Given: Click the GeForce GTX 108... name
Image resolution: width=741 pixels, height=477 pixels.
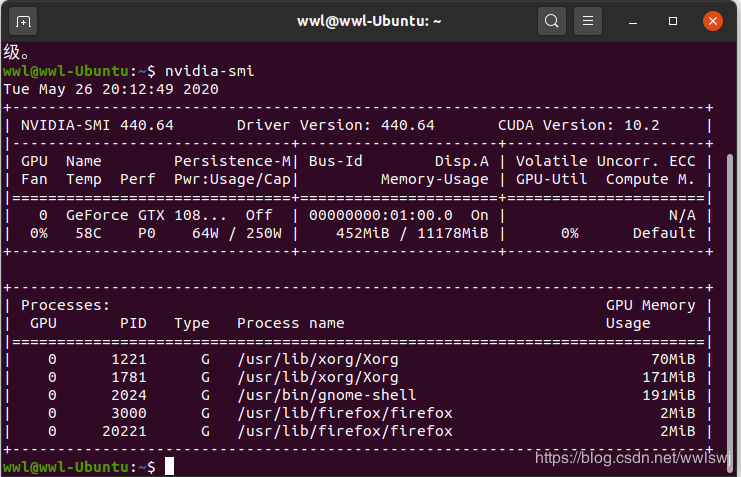Looking at the screenshot, I should pyautogui.click(x=133, y=215).
